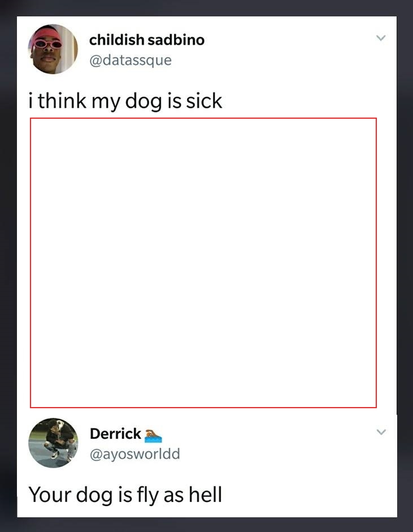Open the attached image in sadbino's tweet
This screenshot has width=413, height=532.
[x=203, y=262]
